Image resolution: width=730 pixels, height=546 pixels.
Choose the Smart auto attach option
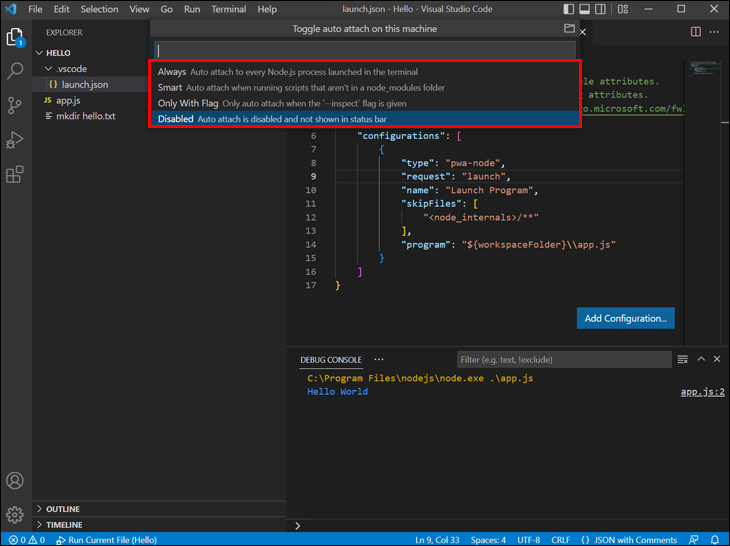point(170,88)
